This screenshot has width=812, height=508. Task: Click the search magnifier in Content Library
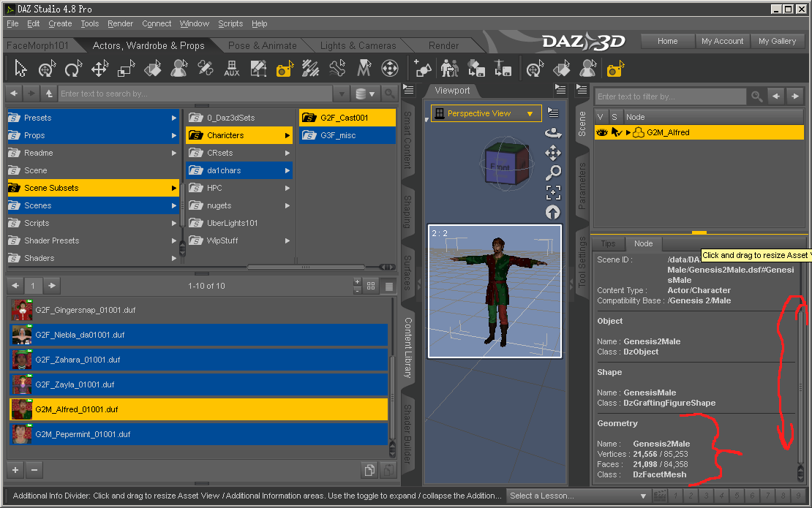(x=389, y=94)
